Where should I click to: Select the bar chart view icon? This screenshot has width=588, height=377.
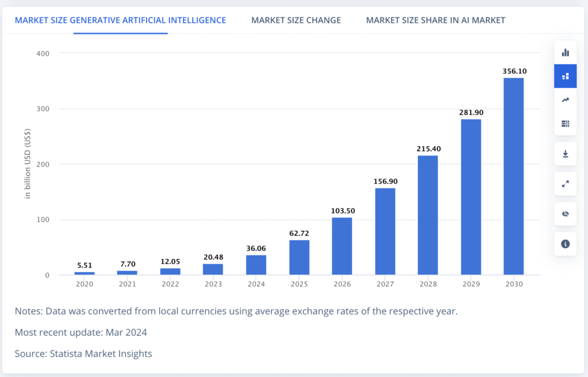pos(565,53)
